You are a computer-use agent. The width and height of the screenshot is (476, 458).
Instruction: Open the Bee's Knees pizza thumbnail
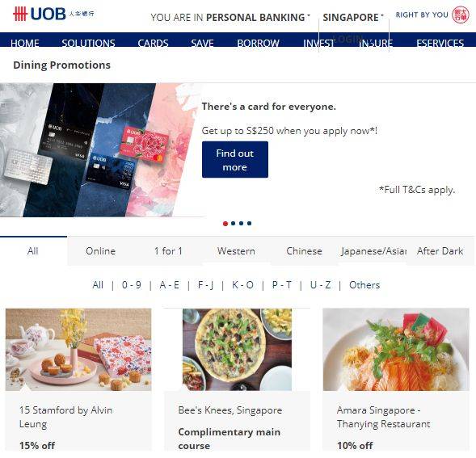click(x=237, y=350)
